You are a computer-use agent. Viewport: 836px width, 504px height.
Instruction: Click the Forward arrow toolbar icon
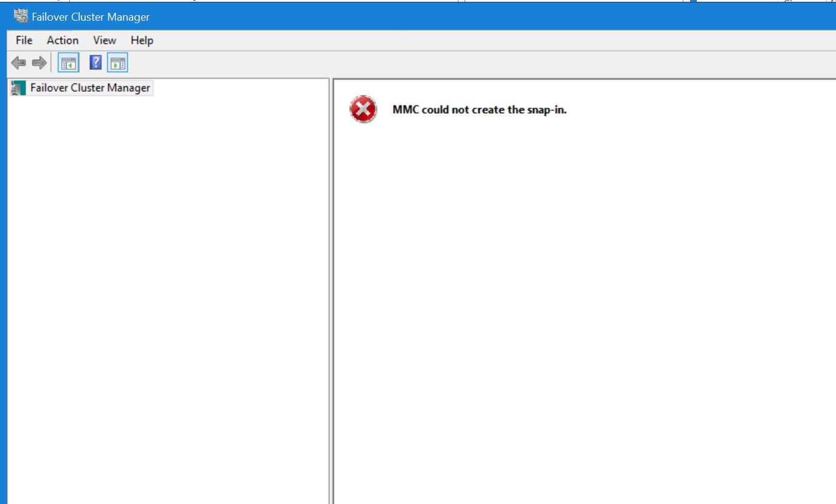click(x=39, y=63)
